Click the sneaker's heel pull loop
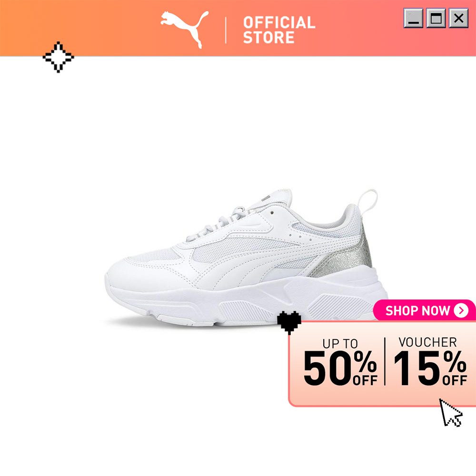 point(367,202)
